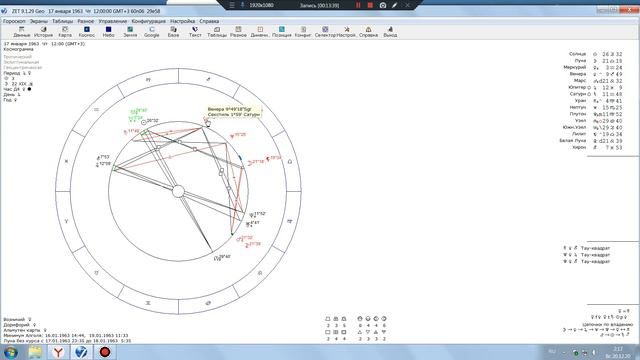640x360 pixels.
Task: Open the Гороскоп menu
Action: (14, 21)
